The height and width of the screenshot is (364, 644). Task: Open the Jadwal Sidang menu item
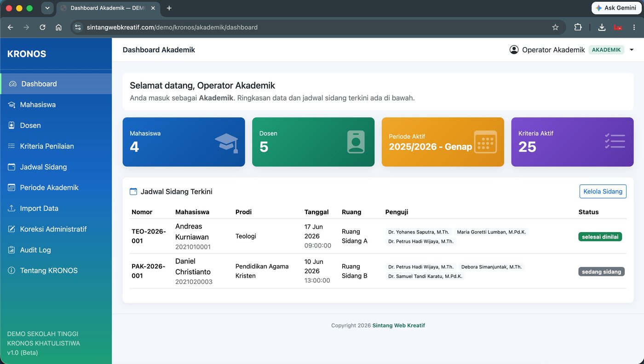pos(56,167)
